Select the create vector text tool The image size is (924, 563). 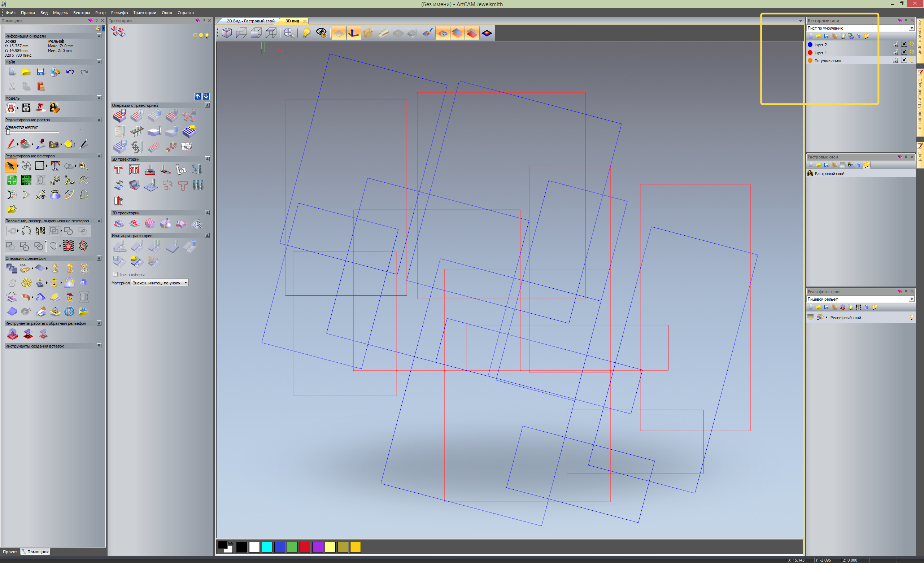coord(55,166)
